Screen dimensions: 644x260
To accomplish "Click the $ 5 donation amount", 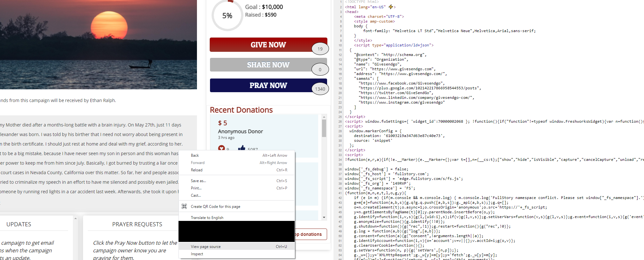I will tap(222, 123).
